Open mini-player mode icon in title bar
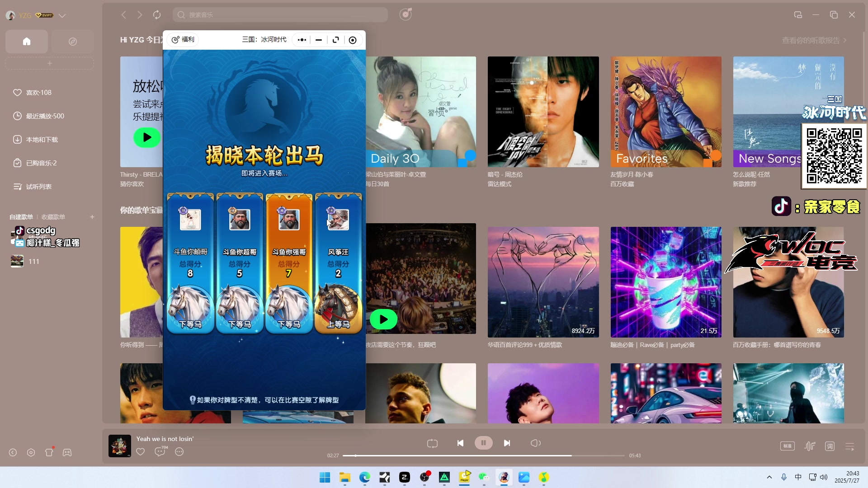The height and width of the screenshot is (488, 868). 798,15
